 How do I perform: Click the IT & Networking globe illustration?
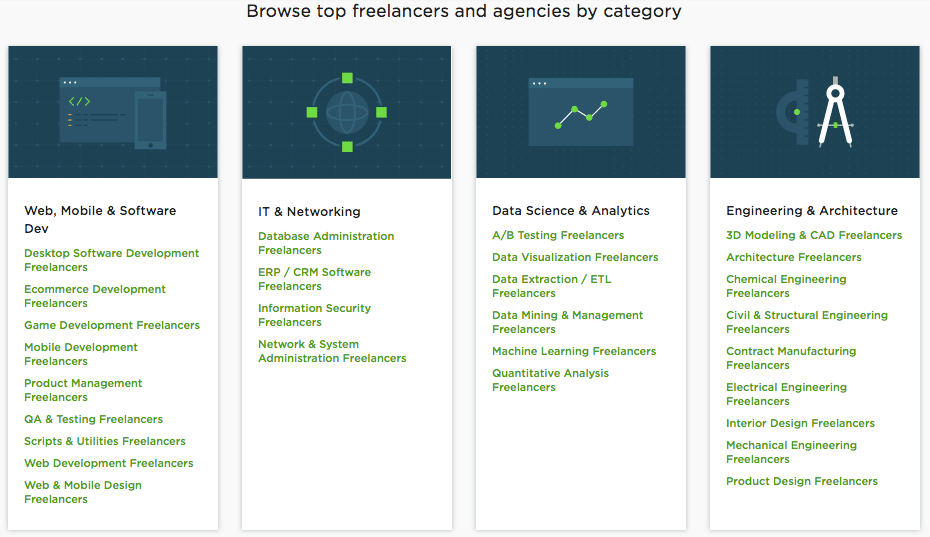pyautogui.click(x=346, y=112)
